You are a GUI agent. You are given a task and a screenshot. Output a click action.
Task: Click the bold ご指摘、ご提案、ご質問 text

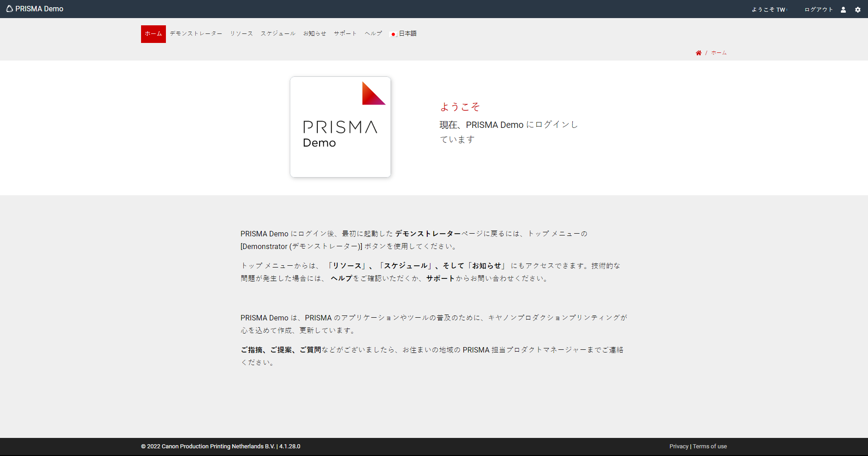coord(281,350)
